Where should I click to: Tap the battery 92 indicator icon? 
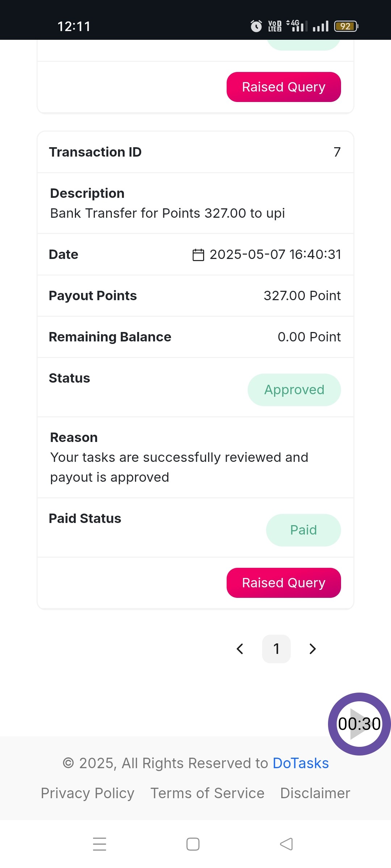[346, 26]
